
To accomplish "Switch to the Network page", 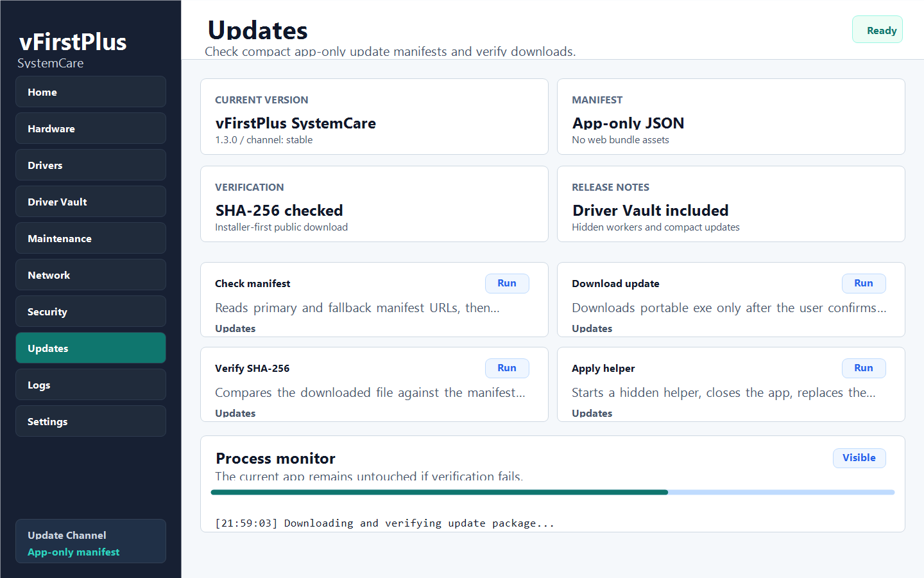I will 90,275.
